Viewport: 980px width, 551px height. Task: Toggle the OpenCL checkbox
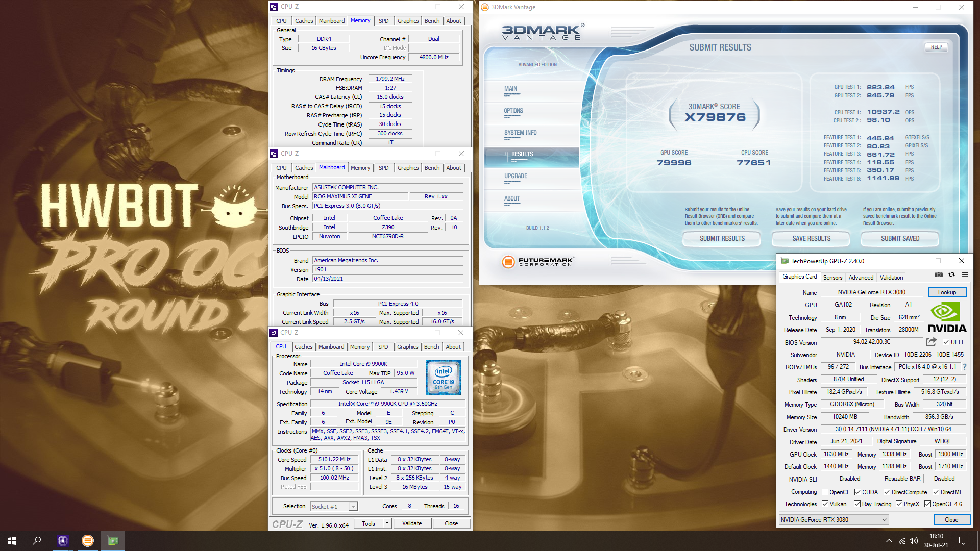(x=825, y=492)
